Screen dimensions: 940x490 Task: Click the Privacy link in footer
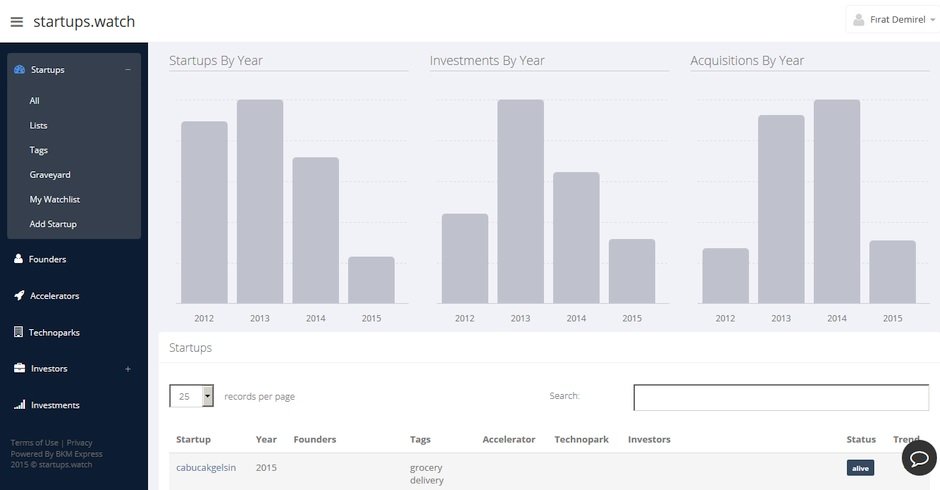click(x=80, y=443)
